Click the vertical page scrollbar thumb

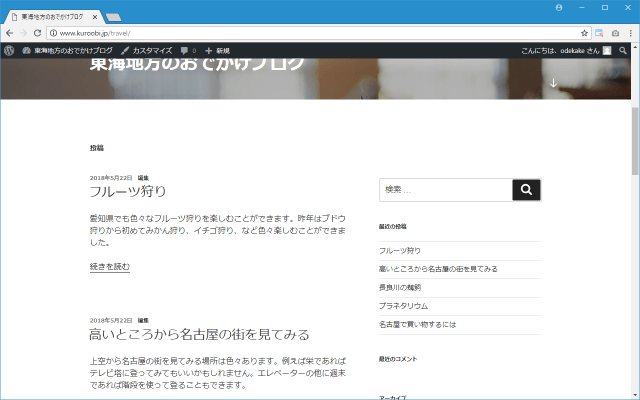pyautogui.click(x=635, y=141)
